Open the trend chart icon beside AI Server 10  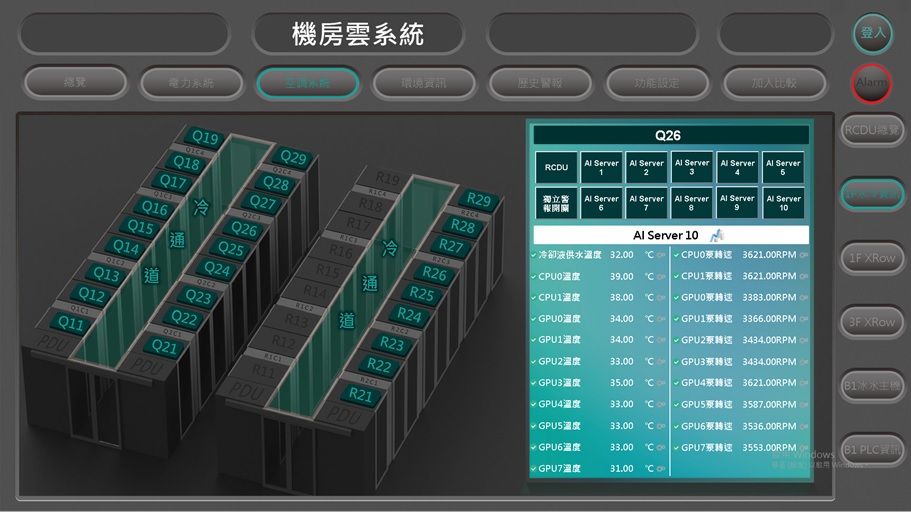(x=717, y=235)
